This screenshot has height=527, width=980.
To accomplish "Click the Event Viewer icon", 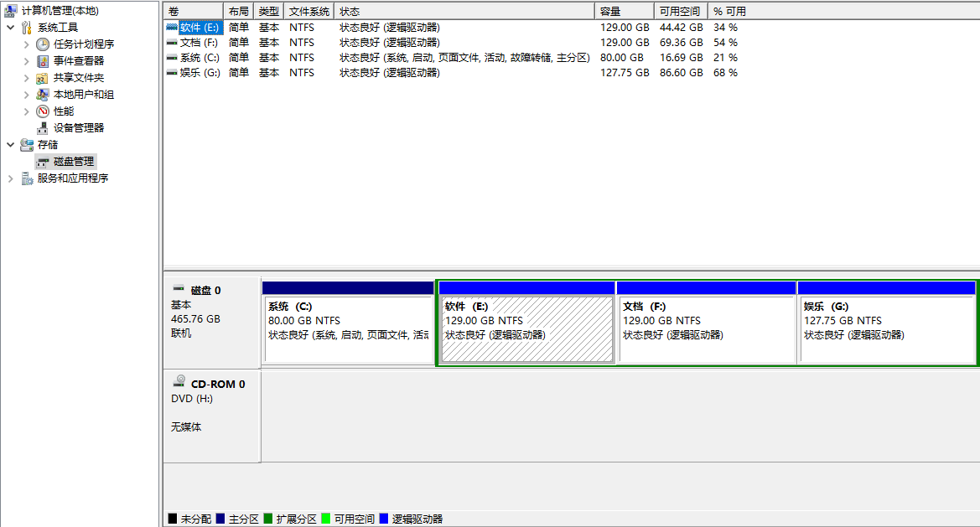I will (x=43, y=61).
